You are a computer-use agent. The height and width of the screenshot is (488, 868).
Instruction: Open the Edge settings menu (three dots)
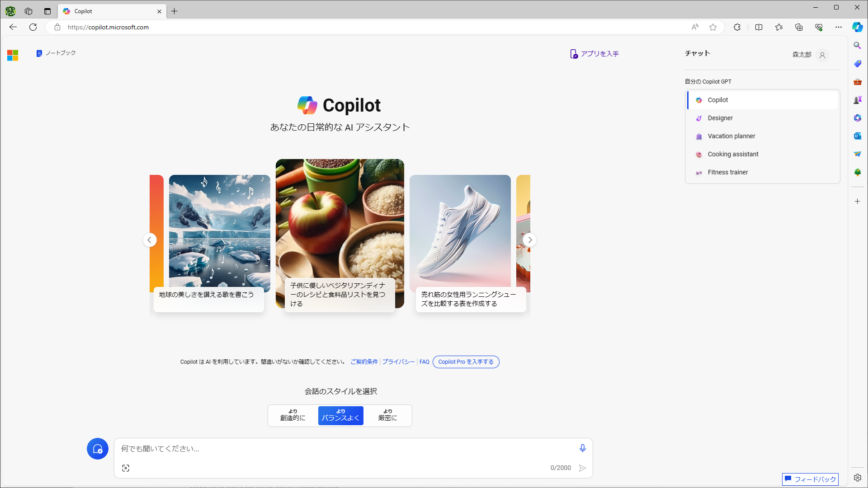tap(839, 27)
